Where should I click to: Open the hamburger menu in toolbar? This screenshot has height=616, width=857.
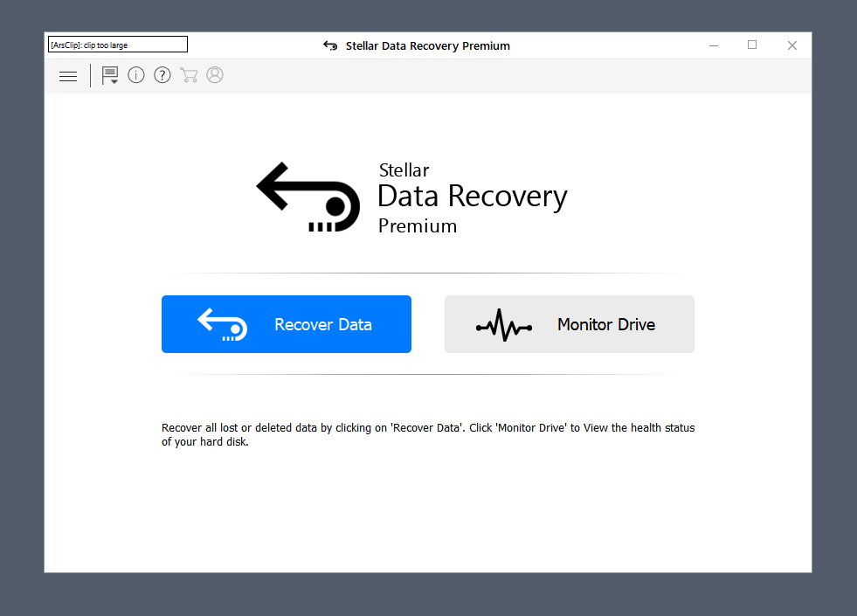[68, 76]
